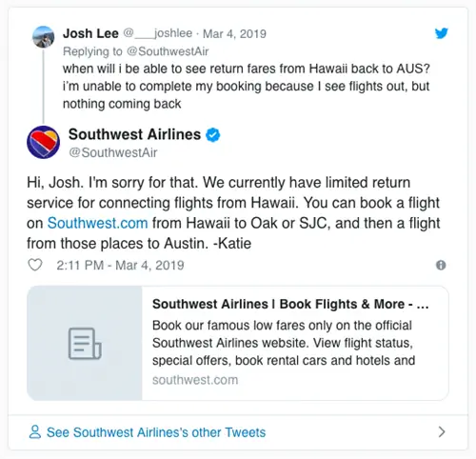Viewport: 476px width, 459px height.
Task: Expand other Tweets with the chevron arrow
Action: (x=442, y=432)
